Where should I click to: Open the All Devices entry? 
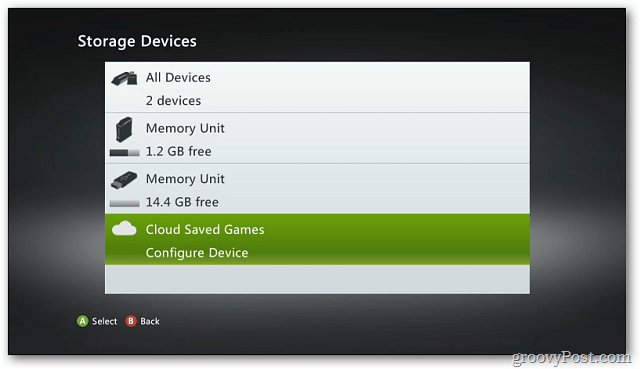(x=317, y=87)
